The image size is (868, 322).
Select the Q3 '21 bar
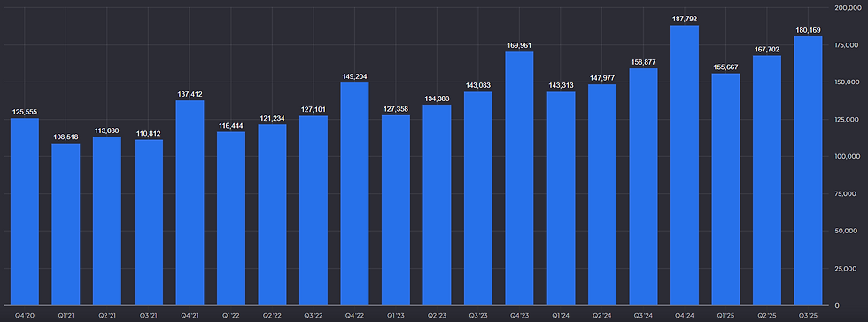click(x=149, y=223)
